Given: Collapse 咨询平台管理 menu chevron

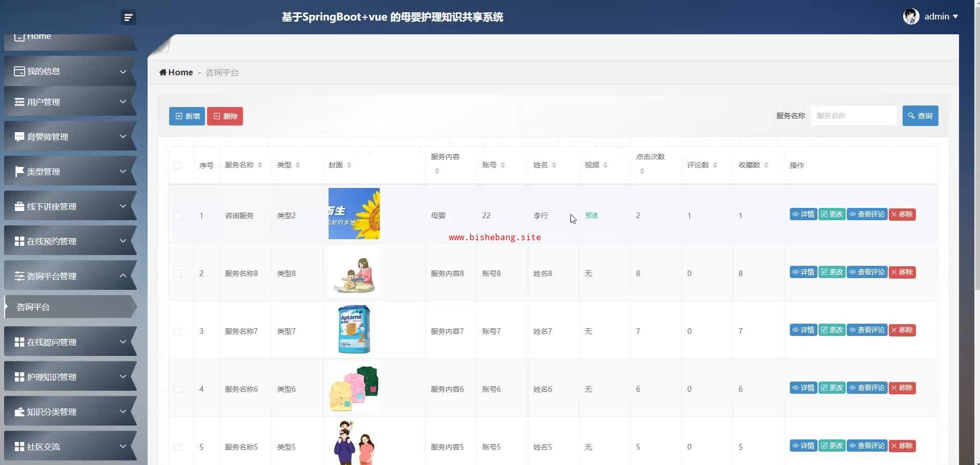Looking at the screenshot, I should (x=123, y=276).
